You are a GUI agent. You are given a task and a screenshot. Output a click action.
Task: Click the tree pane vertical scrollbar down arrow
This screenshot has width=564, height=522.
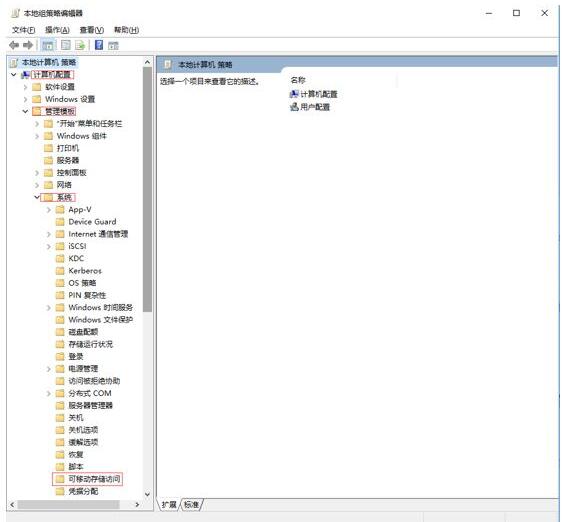(147, 494)
